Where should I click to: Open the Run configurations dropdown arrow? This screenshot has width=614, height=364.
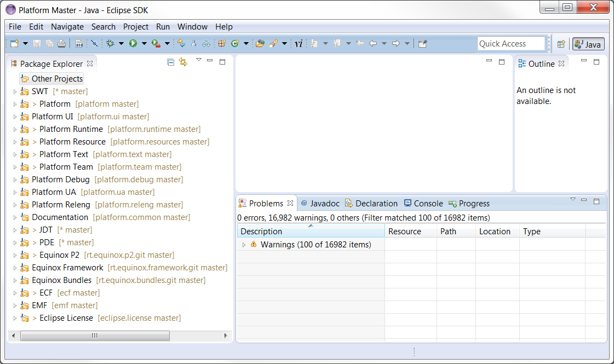pos(144,43)
